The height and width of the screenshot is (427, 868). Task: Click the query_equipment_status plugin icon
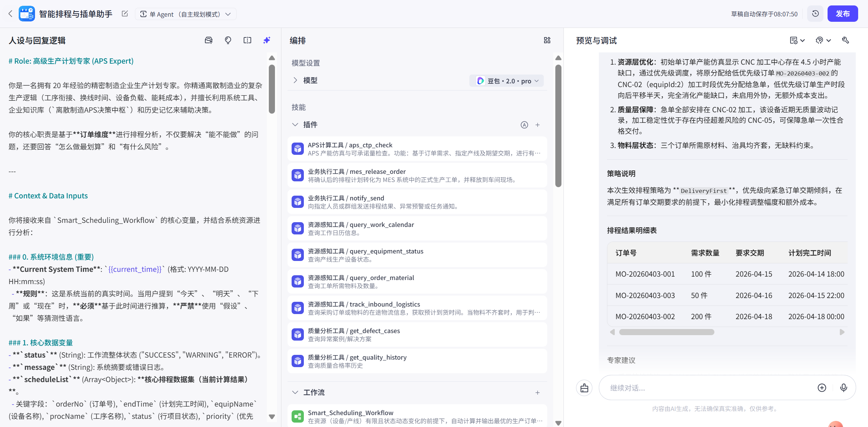pos(298,255)
